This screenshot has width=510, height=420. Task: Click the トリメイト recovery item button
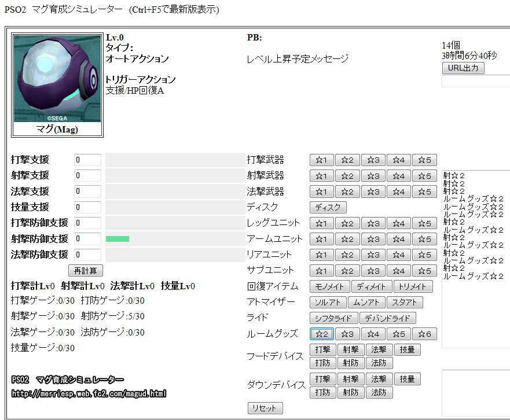coord(413,286)
